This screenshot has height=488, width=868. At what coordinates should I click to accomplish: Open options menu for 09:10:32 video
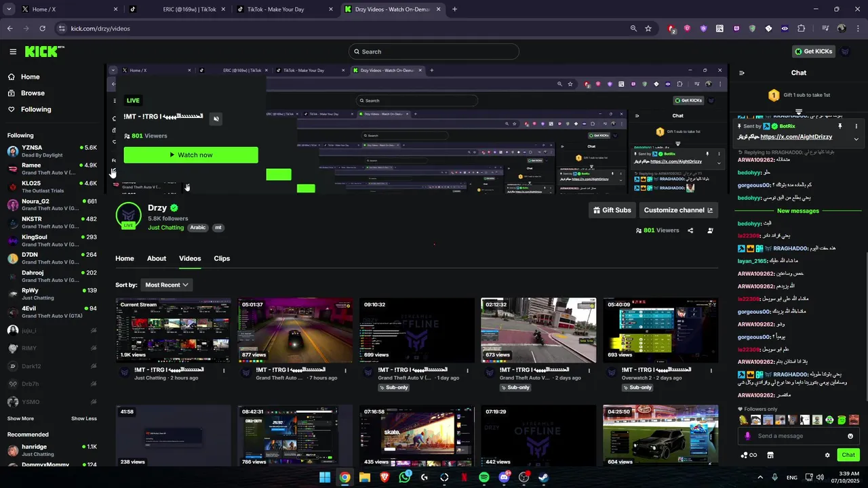tap(468, 371)
